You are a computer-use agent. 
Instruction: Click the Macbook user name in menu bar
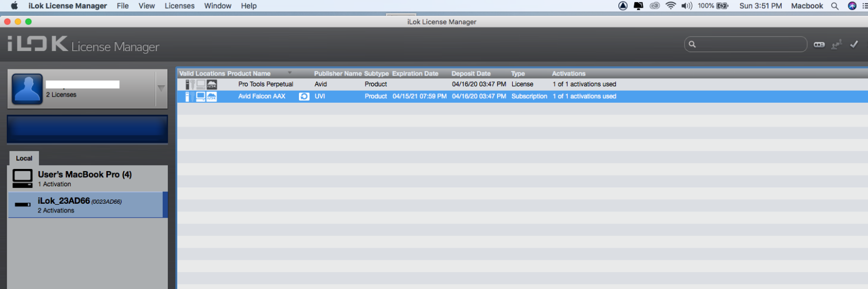[807, 6]
